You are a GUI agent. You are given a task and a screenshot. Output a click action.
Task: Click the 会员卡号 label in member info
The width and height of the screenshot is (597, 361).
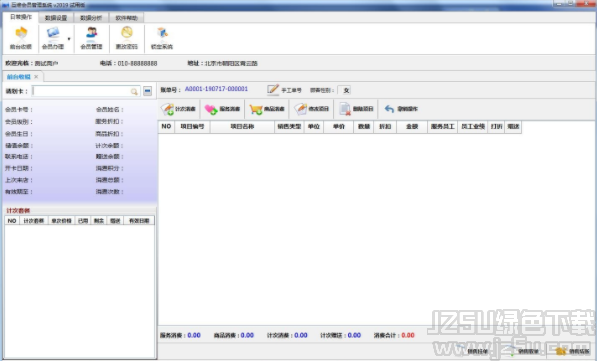click(x=19, y=110)
